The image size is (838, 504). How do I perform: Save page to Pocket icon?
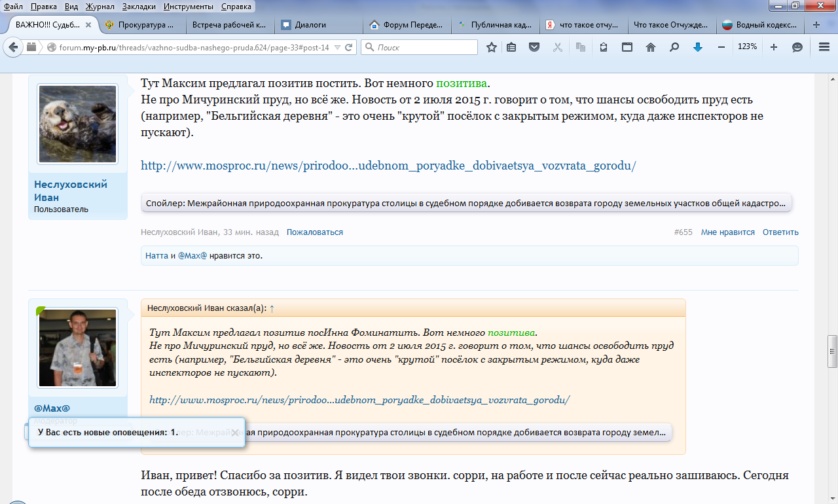tap(534, 47)
